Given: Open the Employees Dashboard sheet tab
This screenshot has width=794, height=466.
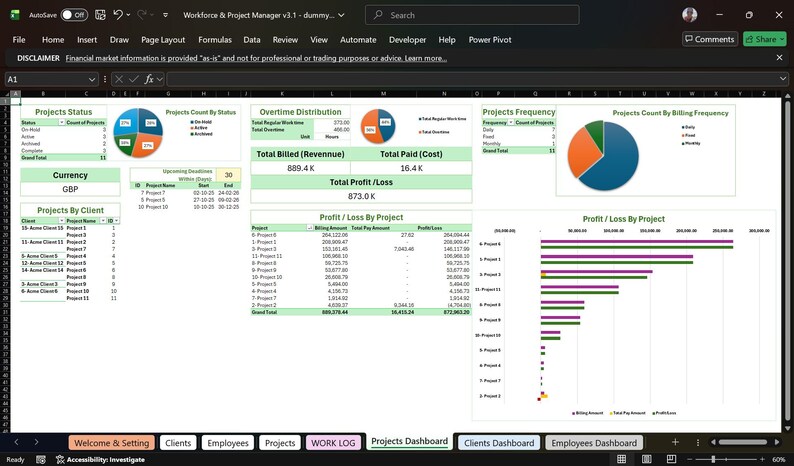Looking at the screenshot, I should pos(594,443).
